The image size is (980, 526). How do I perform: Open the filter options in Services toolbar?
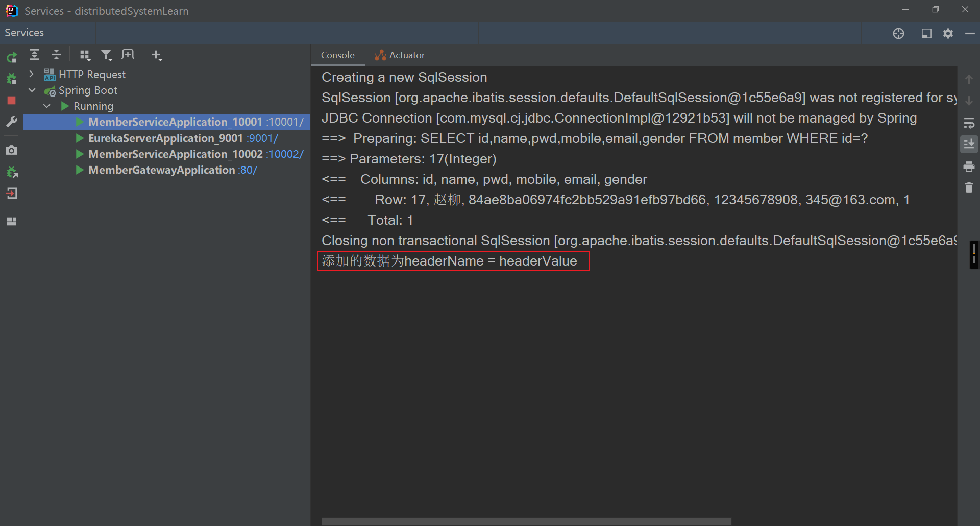click(106, 55)
